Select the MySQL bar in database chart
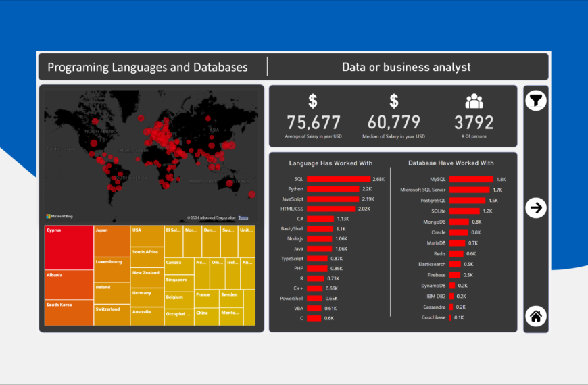 coord(471,179)
